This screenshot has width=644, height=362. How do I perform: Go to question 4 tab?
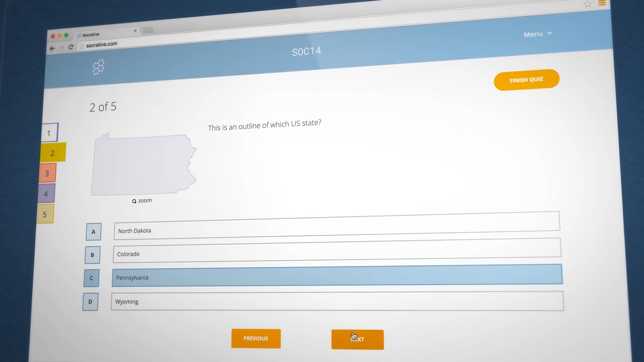(x=46, y=194)
